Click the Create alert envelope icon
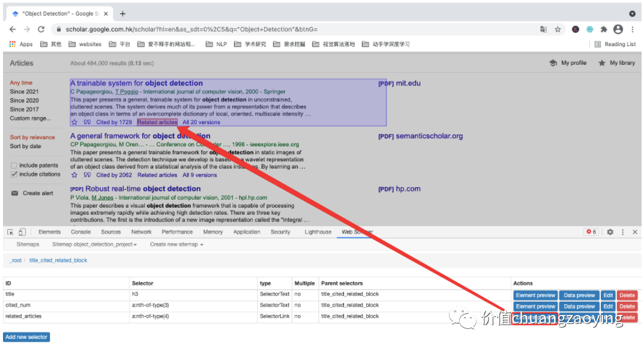 [x=15, y=193]
